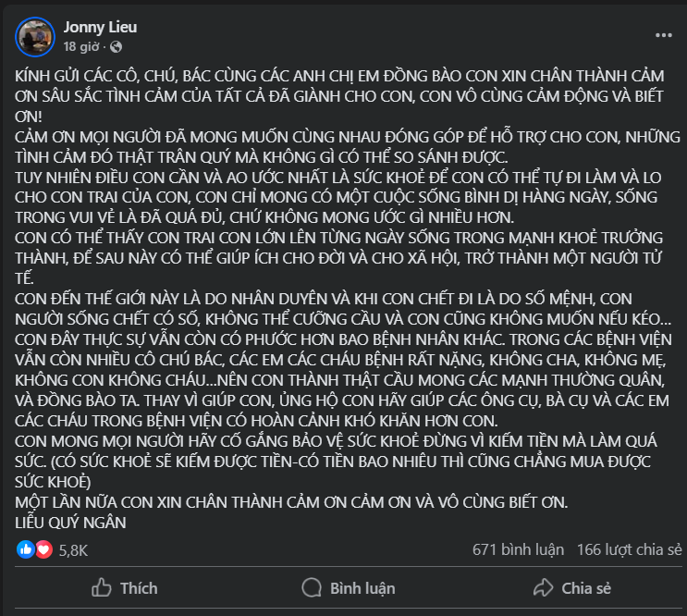Click the thumbs-up icon beside Thích
The image size is (687, 616).
[x=101, y=588]
